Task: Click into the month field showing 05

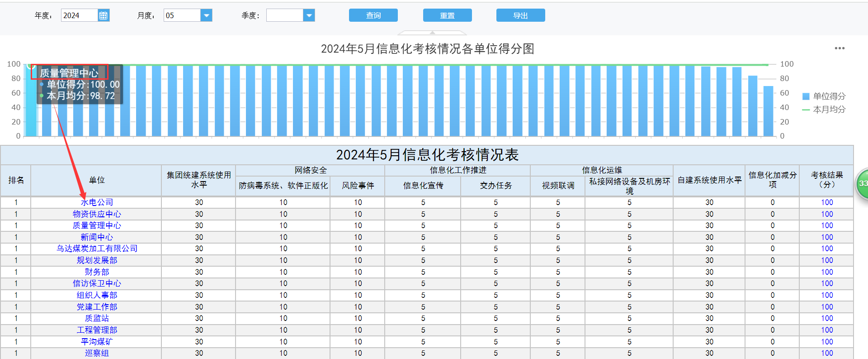Action: (x=182, y=15)
